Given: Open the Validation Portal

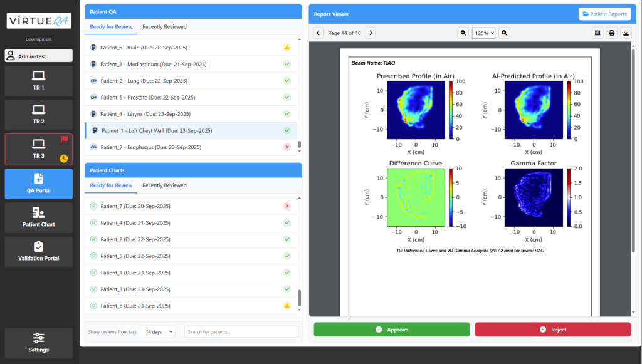Looking at the screenshot, I should tap(39, 251).
